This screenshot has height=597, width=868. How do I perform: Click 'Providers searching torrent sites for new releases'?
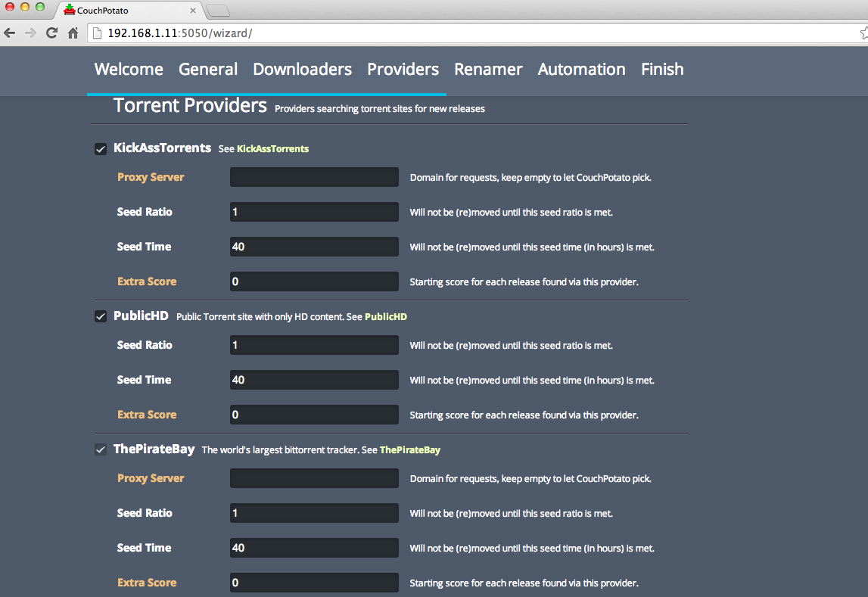(x=380, y=109)
